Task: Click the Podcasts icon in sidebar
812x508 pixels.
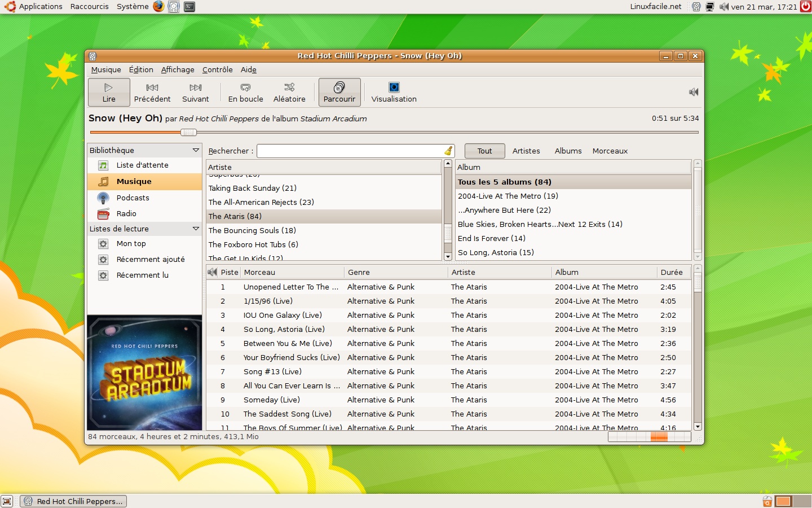Action: click(103, 198)
